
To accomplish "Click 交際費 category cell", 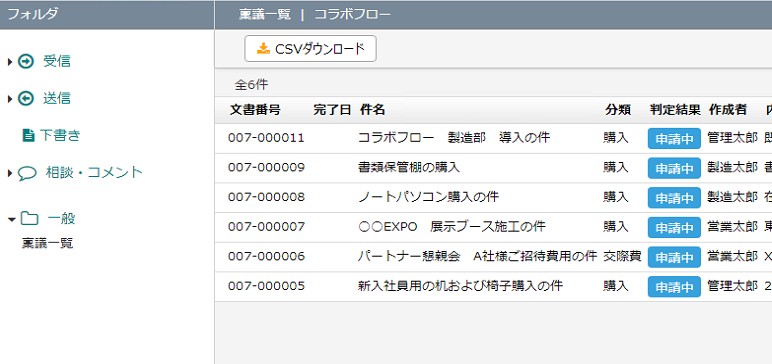I will 622,256.
